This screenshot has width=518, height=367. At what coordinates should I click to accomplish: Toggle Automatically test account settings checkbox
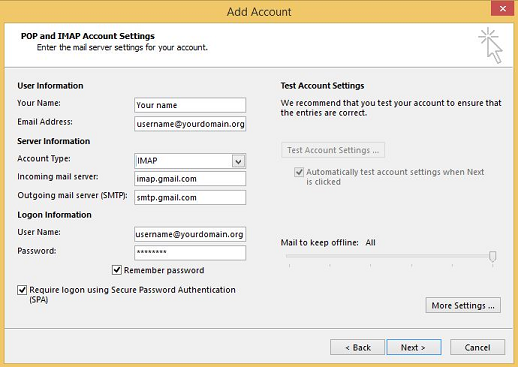[299, 172]
